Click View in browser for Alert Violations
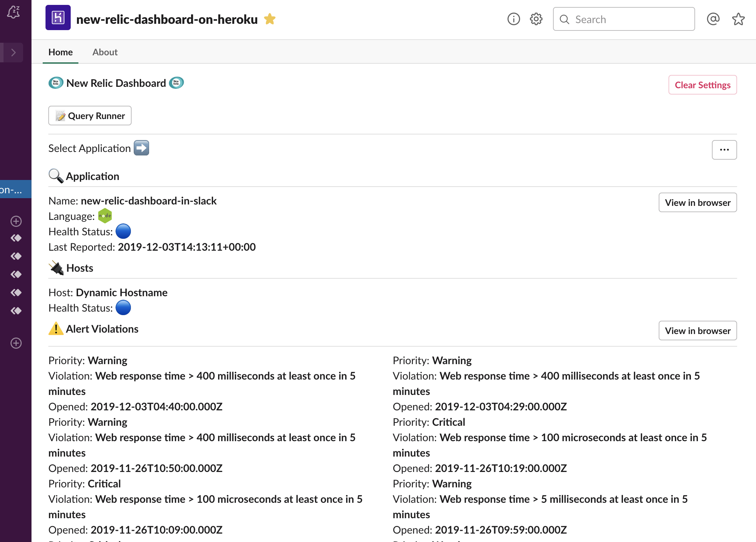The width and height of the screenshot is (756, 542). (x=698, y=331)
